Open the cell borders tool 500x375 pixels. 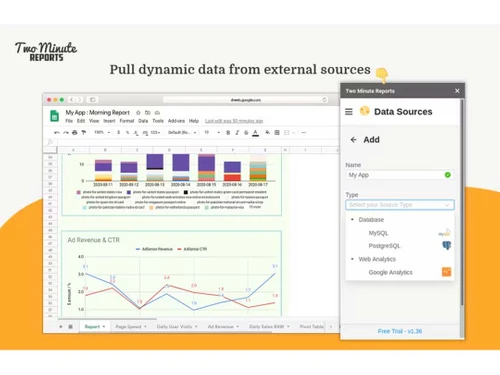[x=277, y=133]
